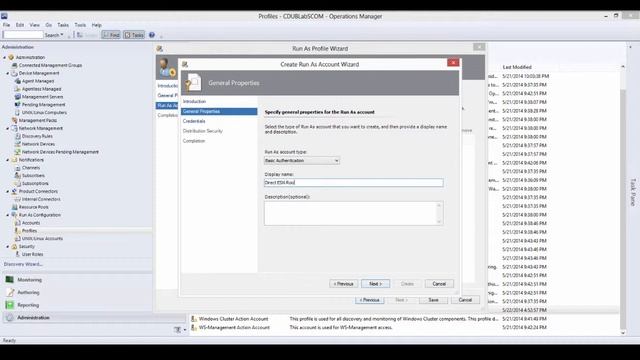Collapse the Device Management node

pos(8,73)
